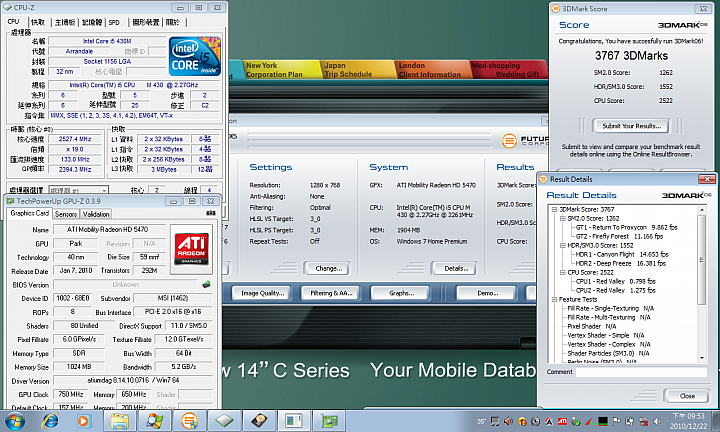Switch to 3DMark06 orange taskbar icon

[189, 421]
